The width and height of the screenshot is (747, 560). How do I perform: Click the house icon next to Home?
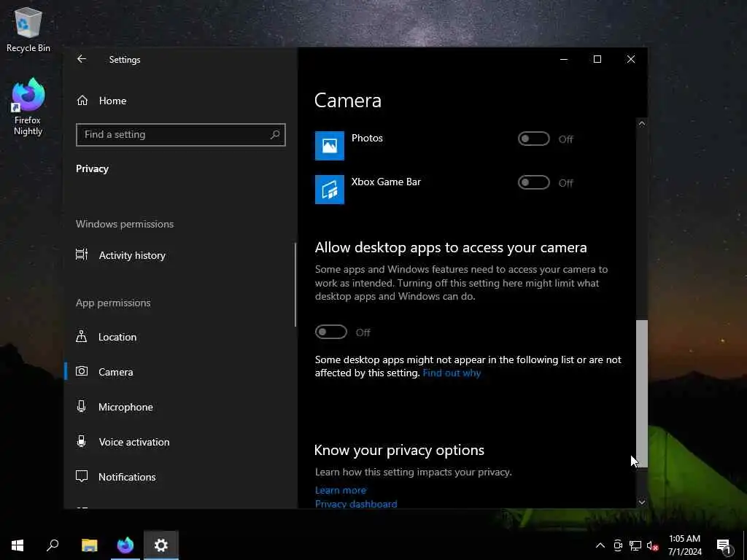(82, 101)
